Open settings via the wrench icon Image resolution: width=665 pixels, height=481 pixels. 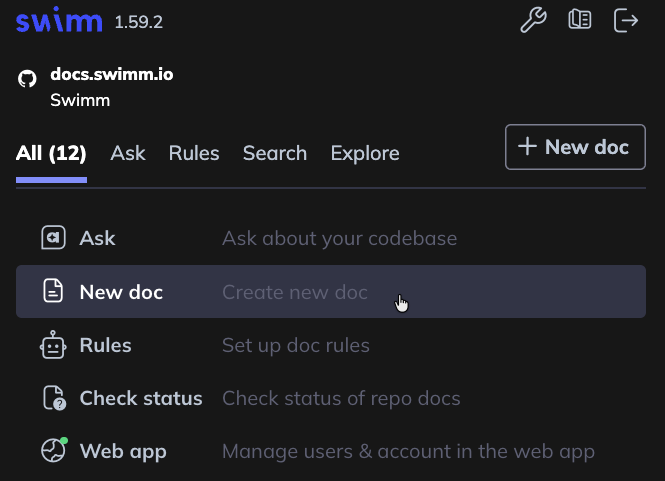[533, 20]
